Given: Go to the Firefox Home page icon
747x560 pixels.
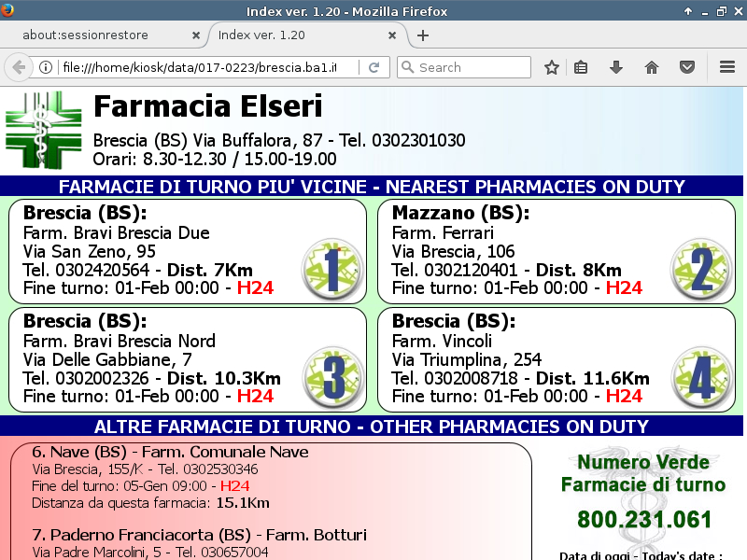Looking at the screenshot, I should click(652, 67).
